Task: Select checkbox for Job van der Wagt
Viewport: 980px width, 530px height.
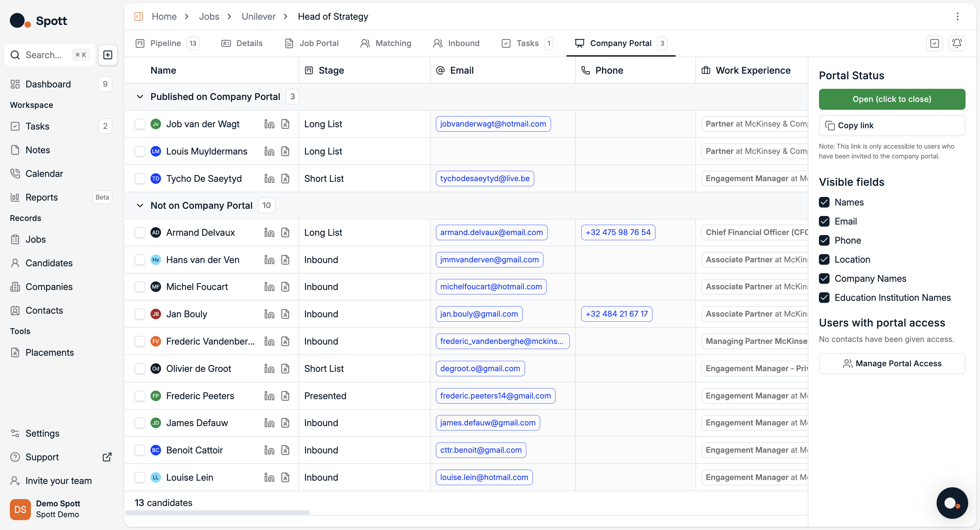Action: click(x=140, y=124)
